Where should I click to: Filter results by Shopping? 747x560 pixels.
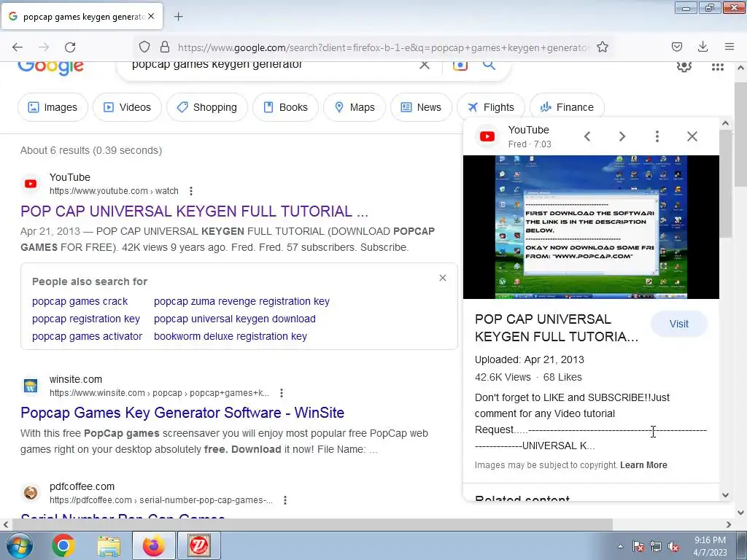(207, 107)
